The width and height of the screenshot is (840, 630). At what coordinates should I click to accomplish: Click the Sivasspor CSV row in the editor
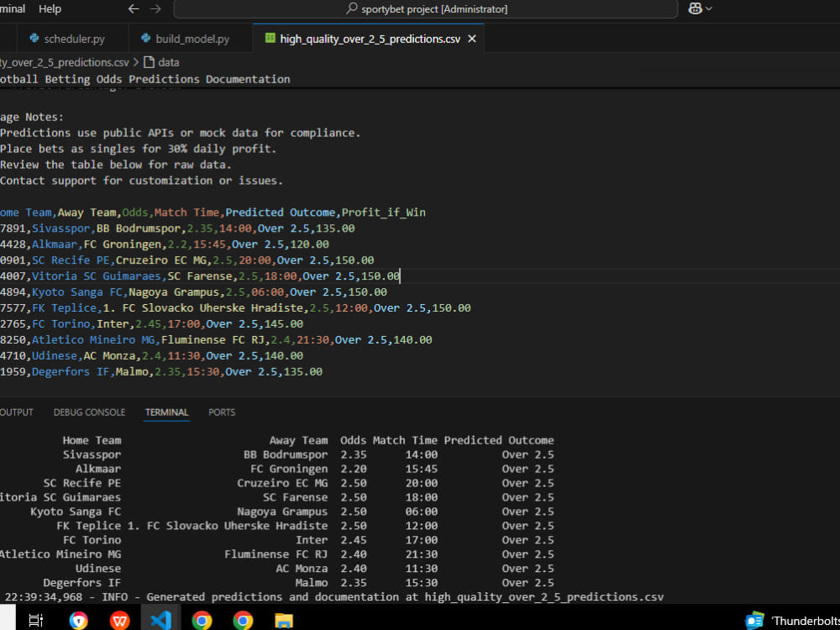pos(177,228)
